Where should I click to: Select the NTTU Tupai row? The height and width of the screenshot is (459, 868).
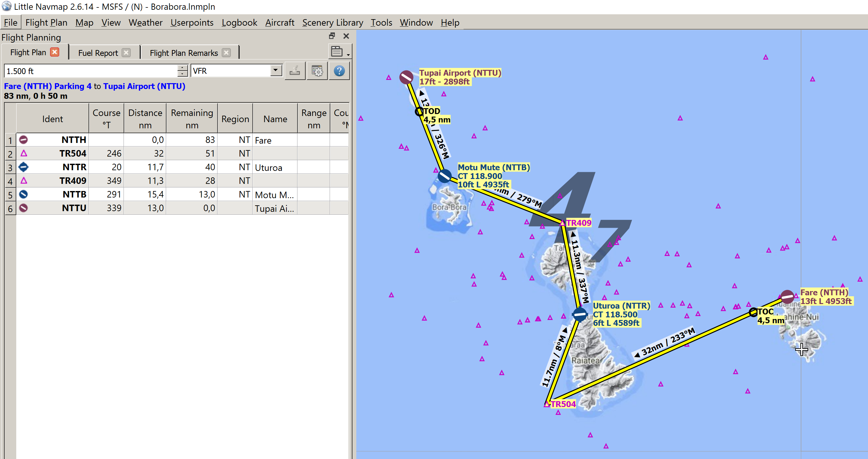[x=182, y=208]
